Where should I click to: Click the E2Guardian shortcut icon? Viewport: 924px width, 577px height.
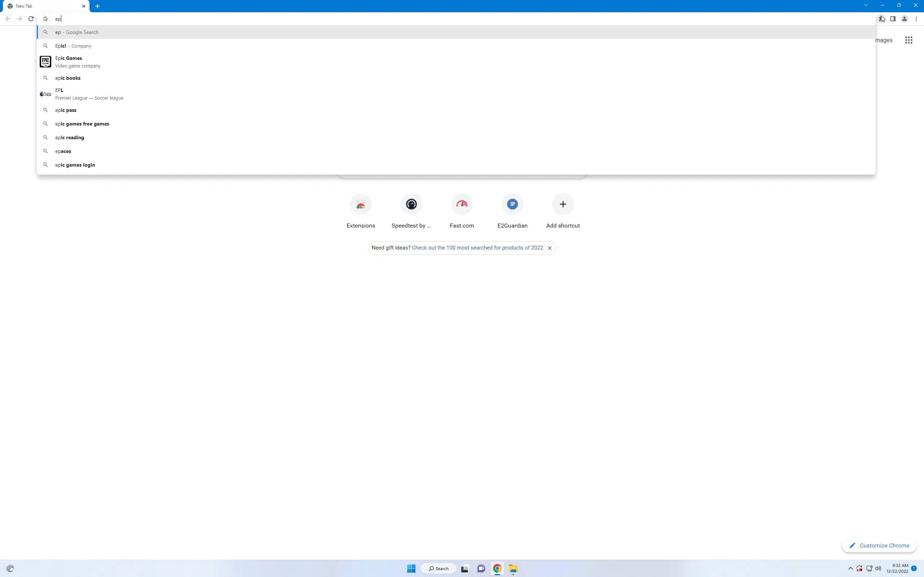tap(512, 204)
